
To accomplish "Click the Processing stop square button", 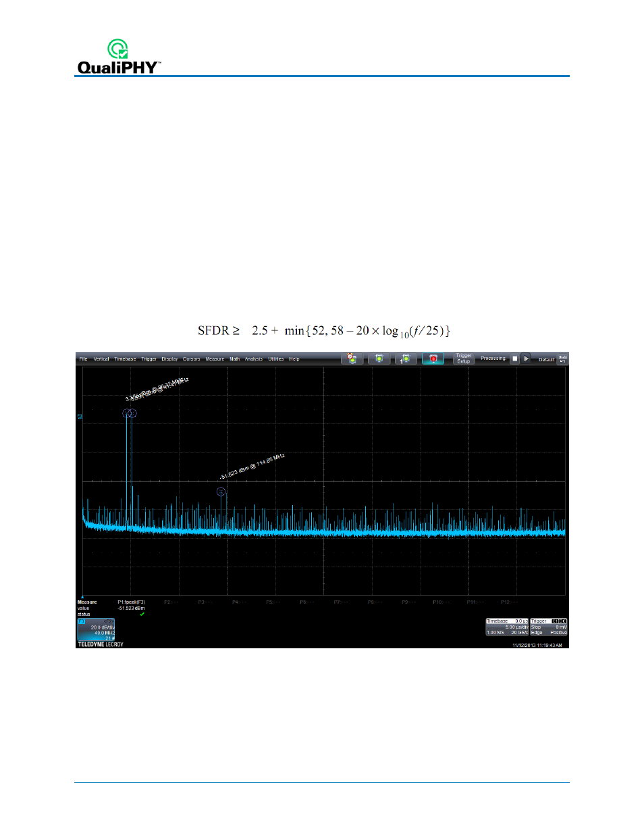I will coord(515,359).
